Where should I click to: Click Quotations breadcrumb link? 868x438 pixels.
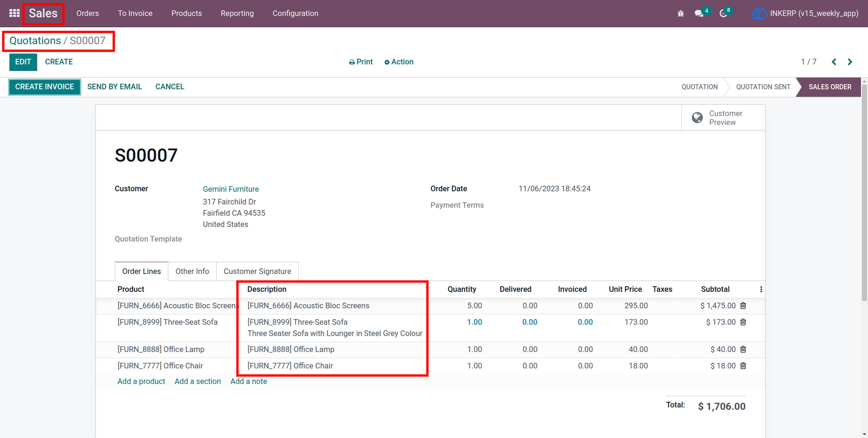point(35,41)
